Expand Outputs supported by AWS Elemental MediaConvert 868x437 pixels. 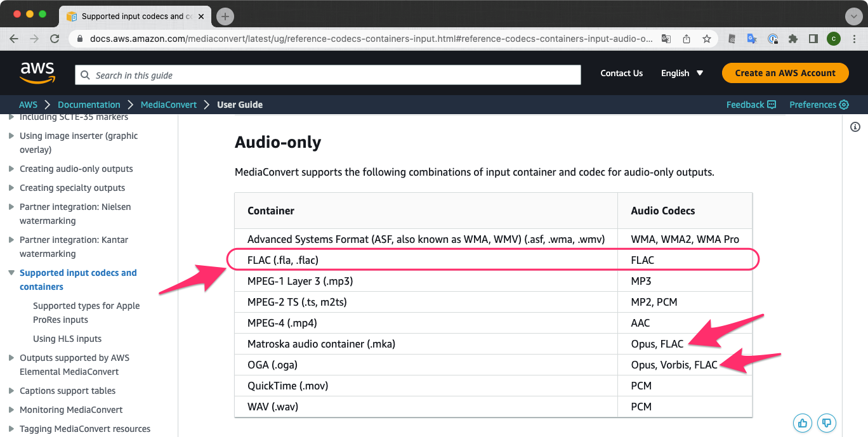click(11, 358)
